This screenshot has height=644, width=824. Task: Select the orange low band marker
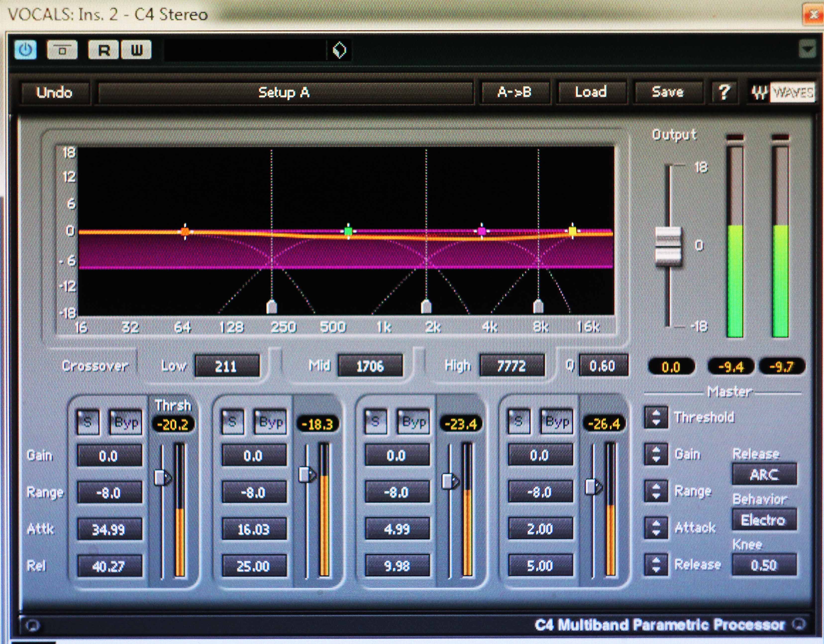[x=185, y=231]
